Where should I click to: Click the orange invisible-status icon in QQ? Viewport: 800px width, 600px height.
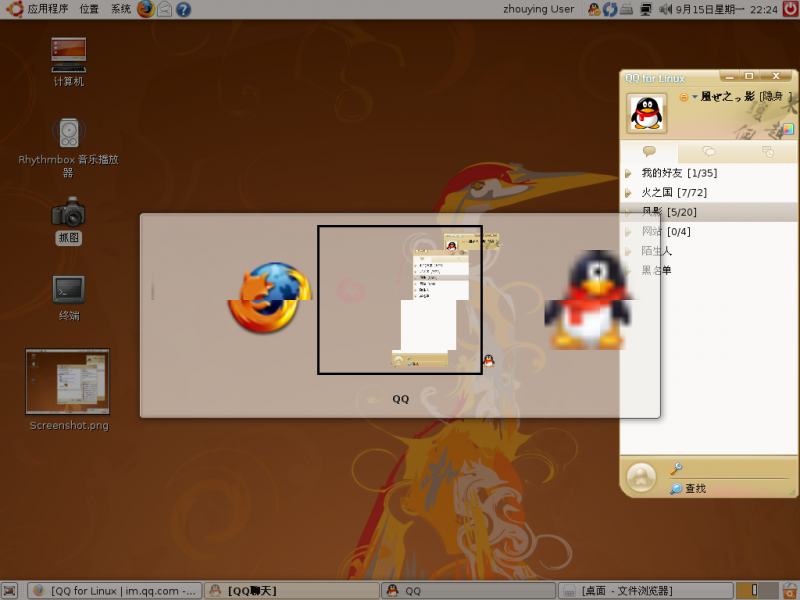coord(684,97)
